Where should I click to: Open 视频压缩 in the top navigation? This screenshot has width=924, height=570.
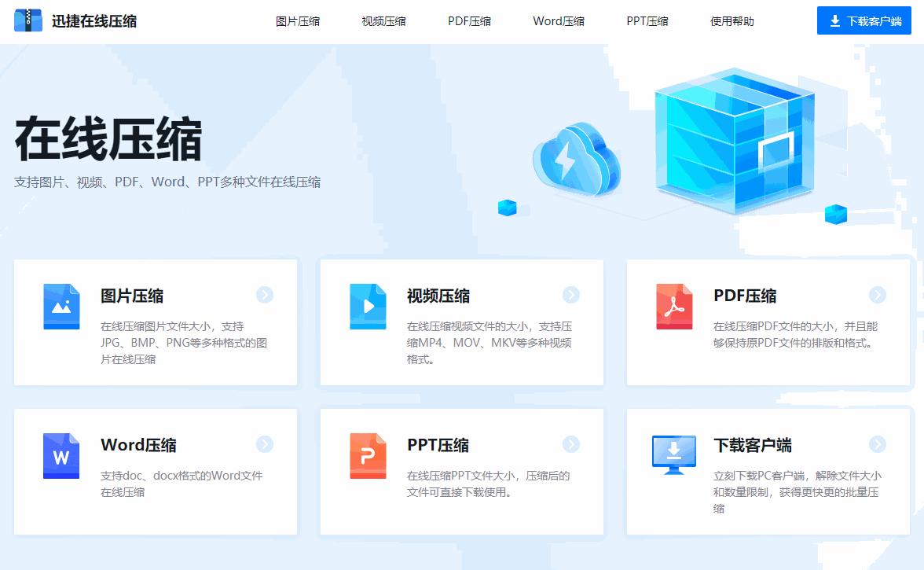(x=383, y=21)
